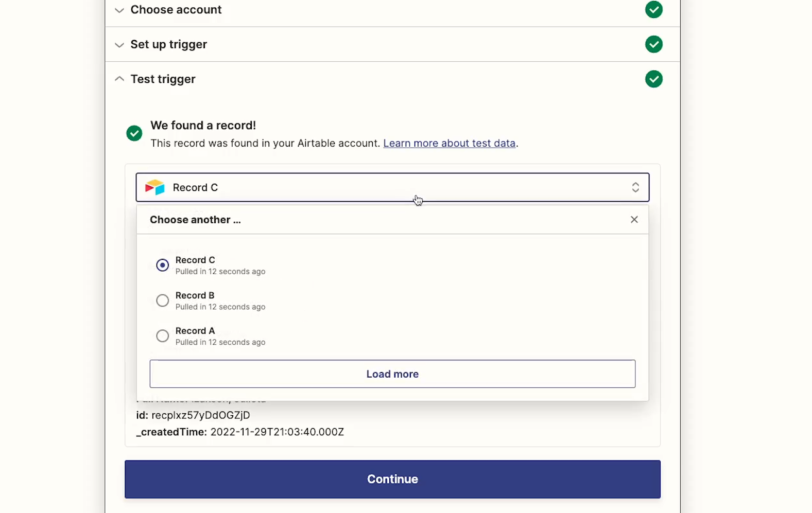Click the up-down arrows on Record C selector
This screenshot has width=812, height=513.
coord(635,187)
